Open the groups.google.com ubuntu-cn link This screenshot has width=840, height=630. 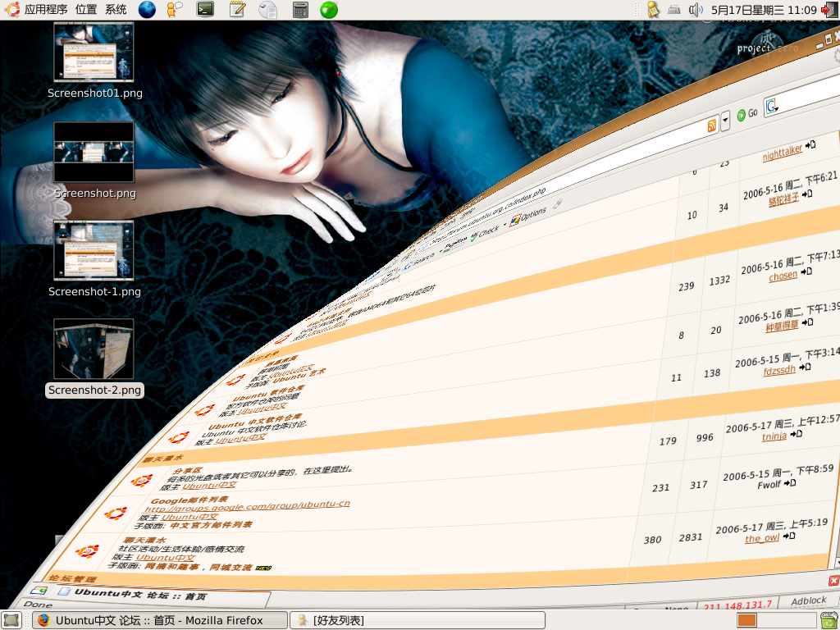click(x=247, y=505)
